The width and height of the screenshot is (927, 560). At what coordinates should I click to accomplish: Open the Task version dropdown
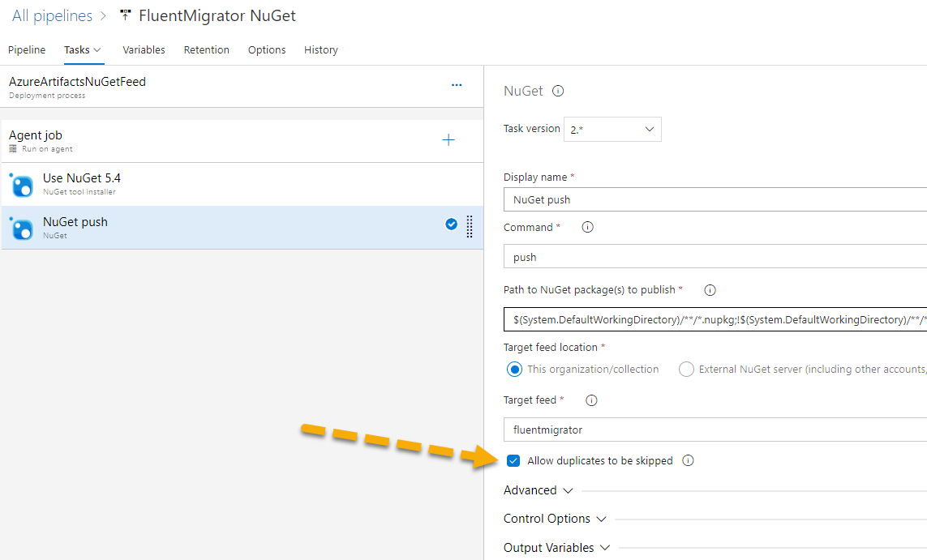(612, 129)
